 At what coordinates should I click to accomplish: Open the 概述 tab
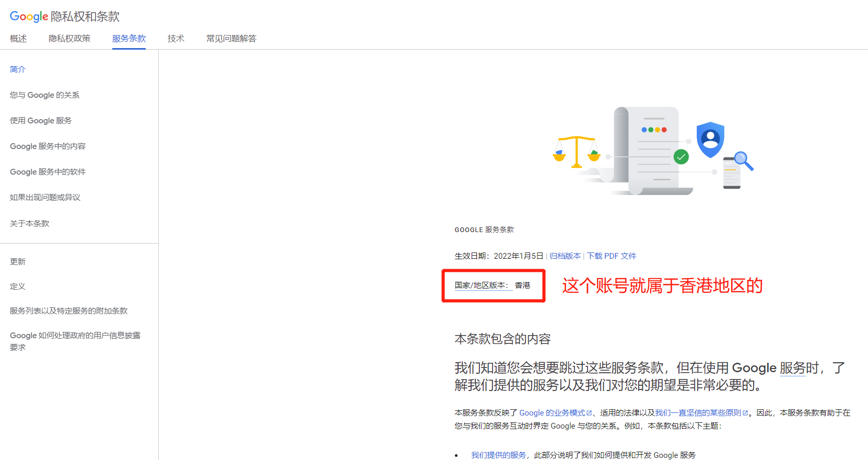point(18,39)
